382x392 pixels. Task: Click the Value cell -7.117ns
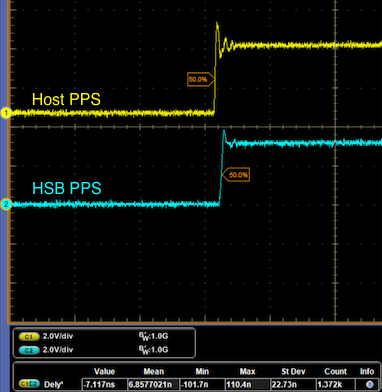pos(104,384)
